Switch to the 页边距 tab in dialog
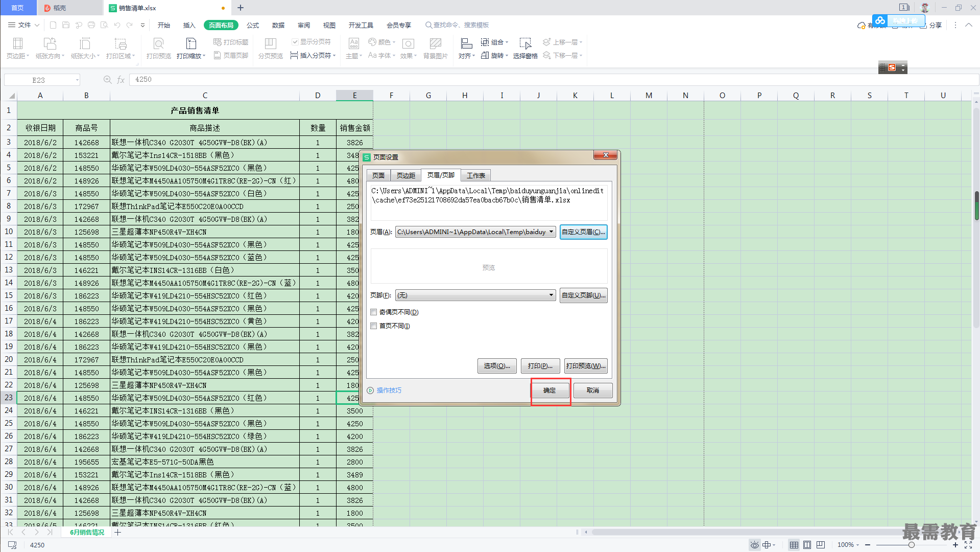Screen dimensions: 980x552 pos(406,175)
